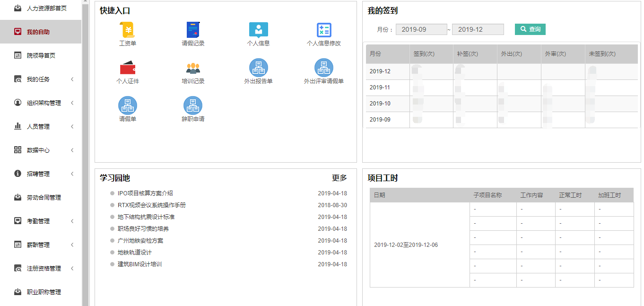Open the 请假记录 leave records icon
The height and width of the screenshot is (306, 644).
(x=193, y=30)
